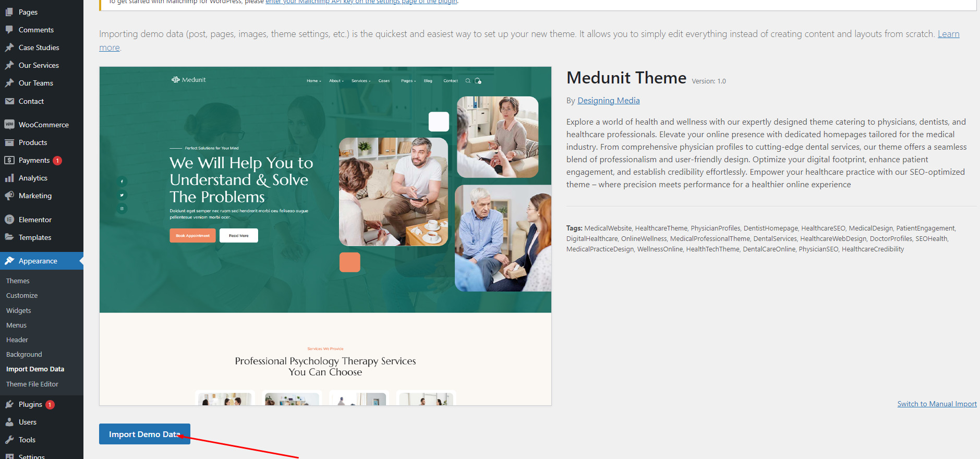Click Switch to Manual Import link

pyautogui.click(x=937, y=404)
